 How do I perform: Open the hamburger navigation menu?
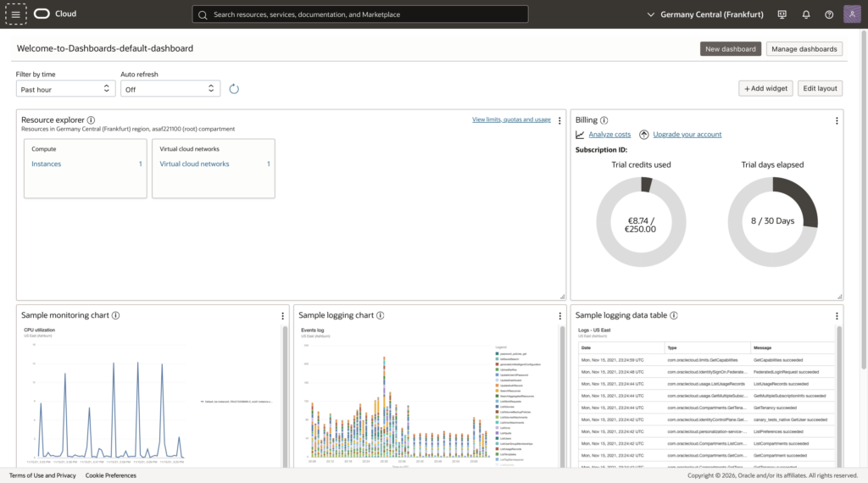tap(15, 14)
